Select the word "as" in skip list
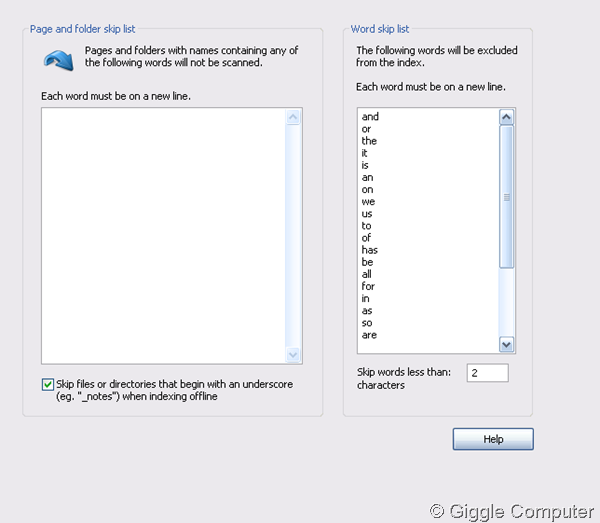Image resolution: width=600 pixels, height=523 pixels. [x=367, y=311]
